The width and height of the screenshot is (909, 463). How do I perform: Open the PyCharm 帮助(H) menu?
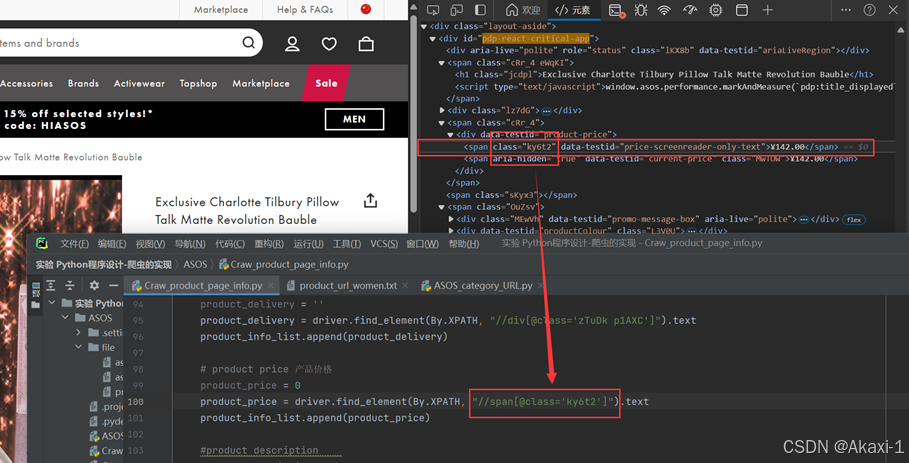[x=464, y=243]
